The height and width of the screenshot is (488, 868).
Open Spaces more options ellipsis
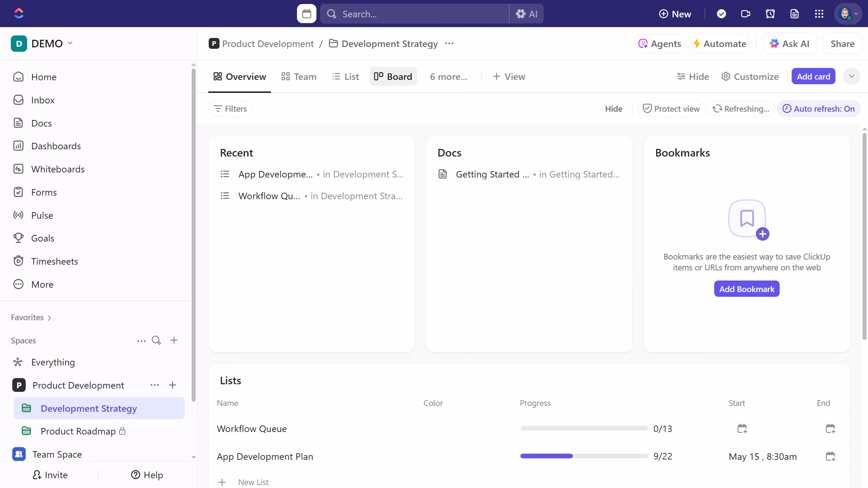[141, 341]
